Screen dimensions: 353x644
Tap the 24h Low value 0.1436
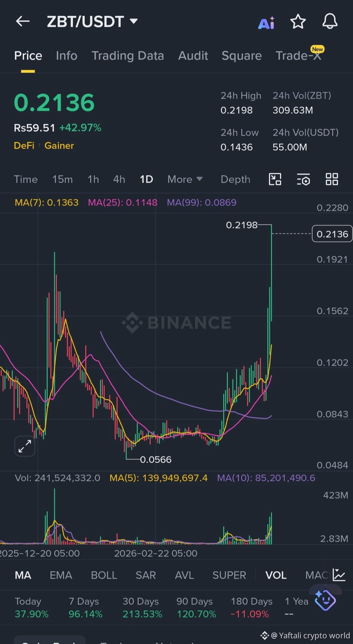point(237,147)
